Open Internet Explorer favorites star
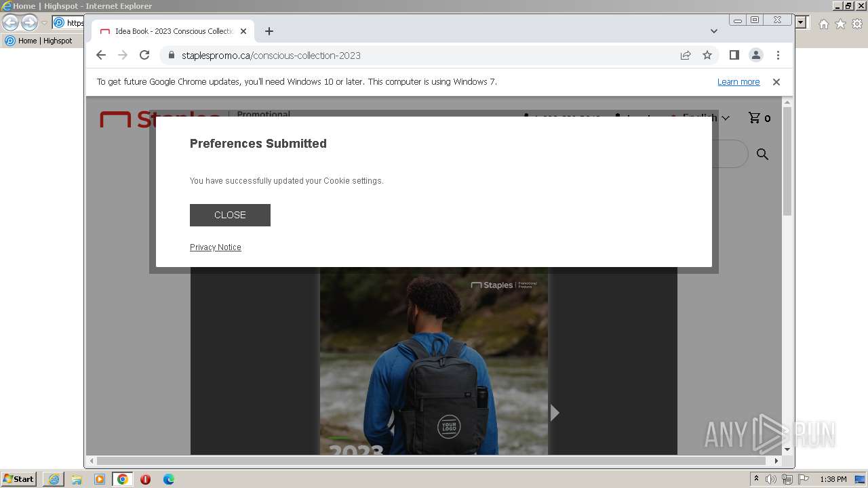Viewport: 868px width, 488px height. [x=840, y=24]
